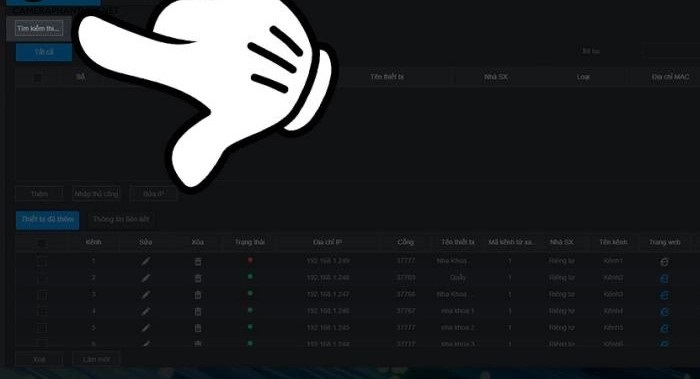Edit channel 1 with the pencil icon
The image size is (700, 379).
146,261
